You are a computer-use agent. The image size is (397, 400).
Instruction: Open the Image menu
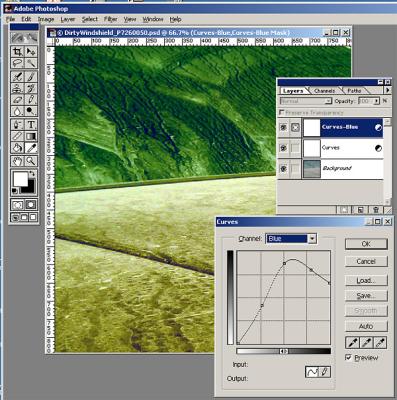point(46,19)
